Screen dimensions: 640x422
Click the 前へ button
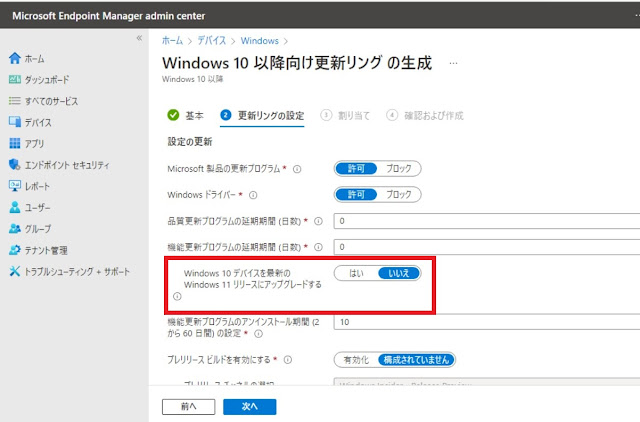click(188, 406)
